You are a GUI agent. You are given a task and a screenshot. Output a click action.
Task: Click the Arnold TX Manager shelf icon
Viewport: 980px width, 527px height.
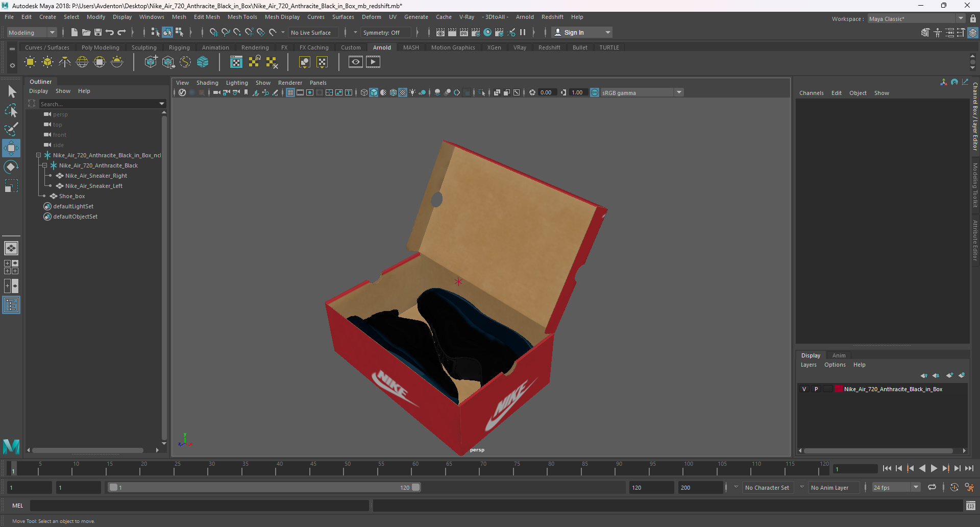[236, 62]
